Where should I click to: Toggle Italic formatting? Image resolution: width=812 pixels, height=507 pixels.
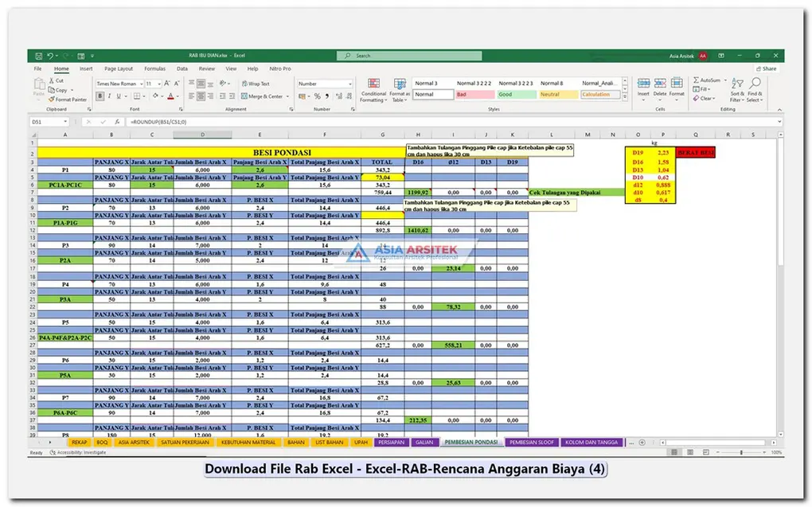pos(109,96)
